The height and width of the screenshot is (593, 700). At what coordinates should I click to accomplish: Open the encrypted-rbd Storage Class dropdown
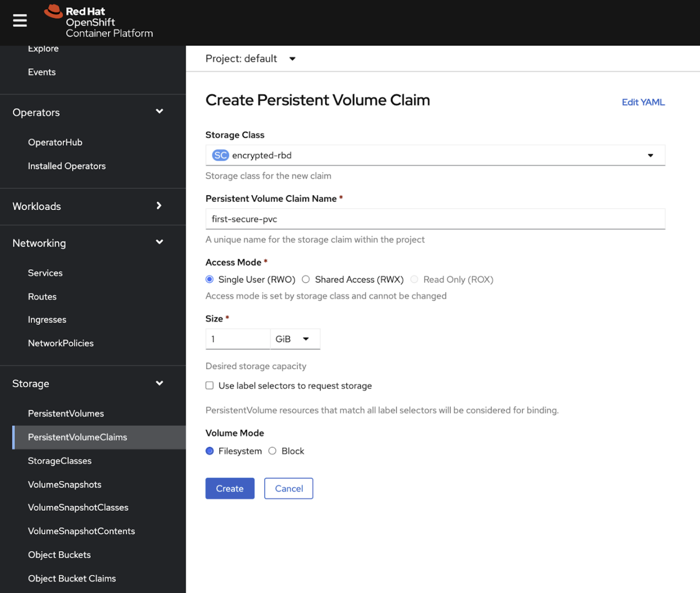[x=435, y=155]
